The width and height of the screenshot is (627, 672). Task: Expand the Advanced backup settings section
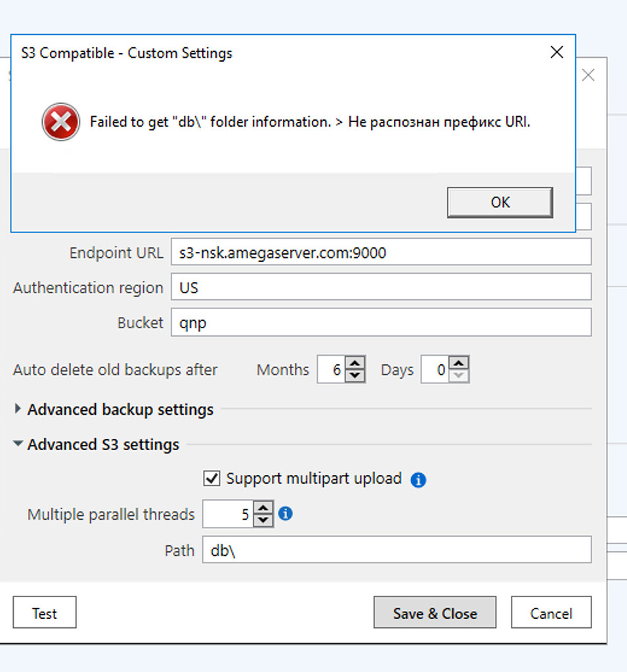(x=17, y=409)
